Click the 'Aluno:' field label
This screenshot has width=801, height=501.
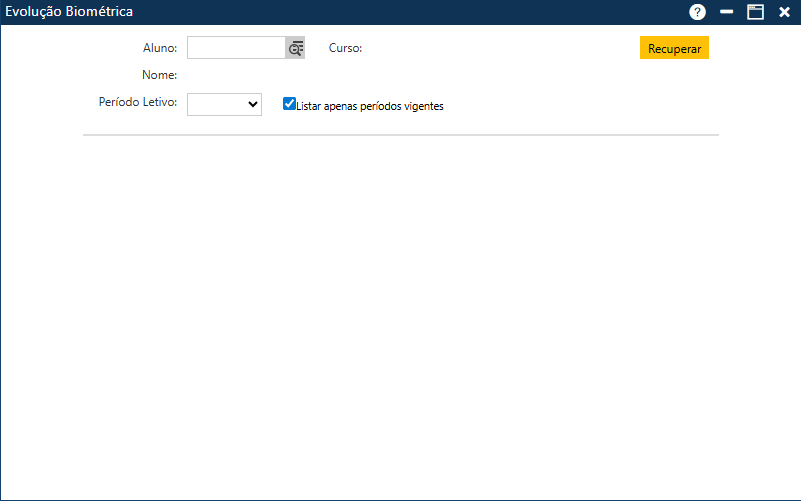(160, 48)
